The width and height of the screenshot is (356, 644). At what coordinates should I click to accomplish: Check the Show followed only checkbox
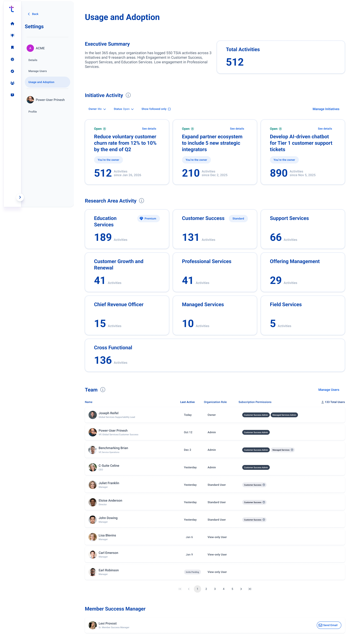pyautogui.click(x=169, y=109)
